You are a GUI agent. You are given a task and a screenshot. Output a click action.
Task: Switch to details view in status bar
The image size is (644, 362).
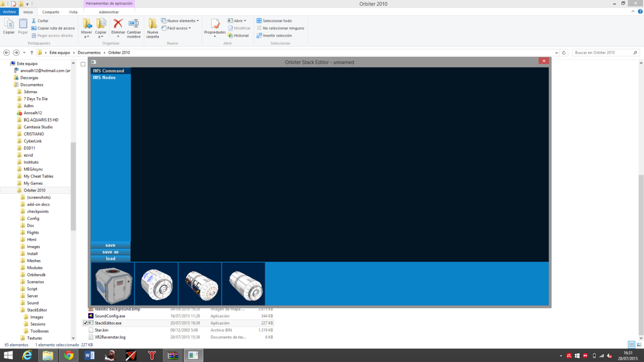click(x=632, y=345)
